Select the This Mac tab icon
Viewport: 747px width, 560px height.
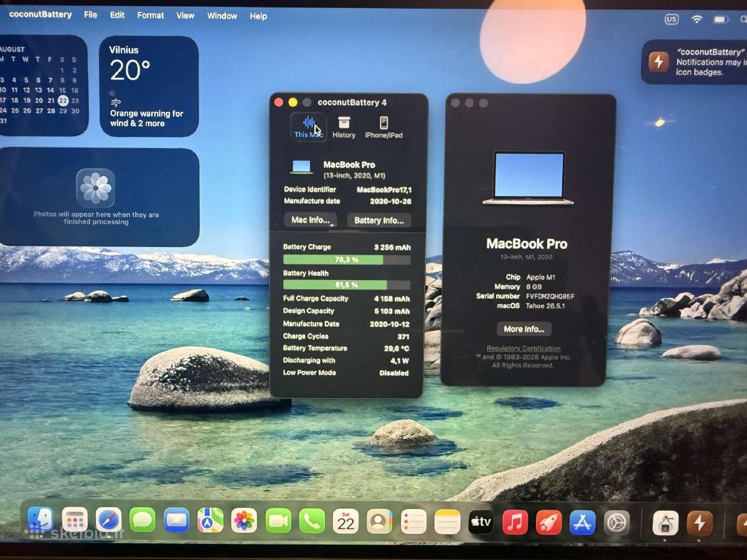[x=309, y=127]
